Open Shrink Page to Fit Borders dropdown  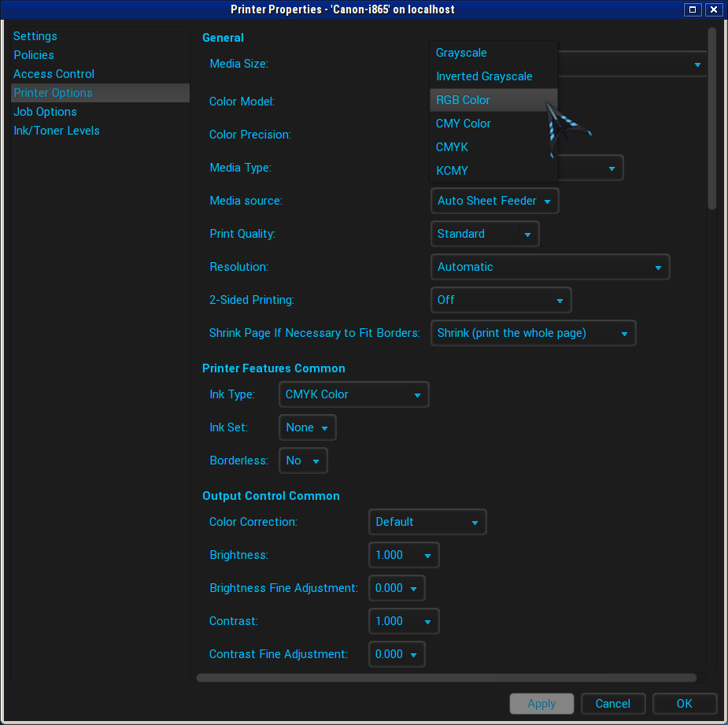533,333
